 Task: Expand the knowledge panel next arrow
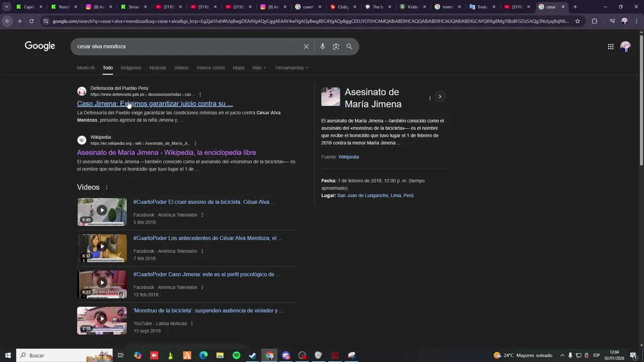point(440,97)
